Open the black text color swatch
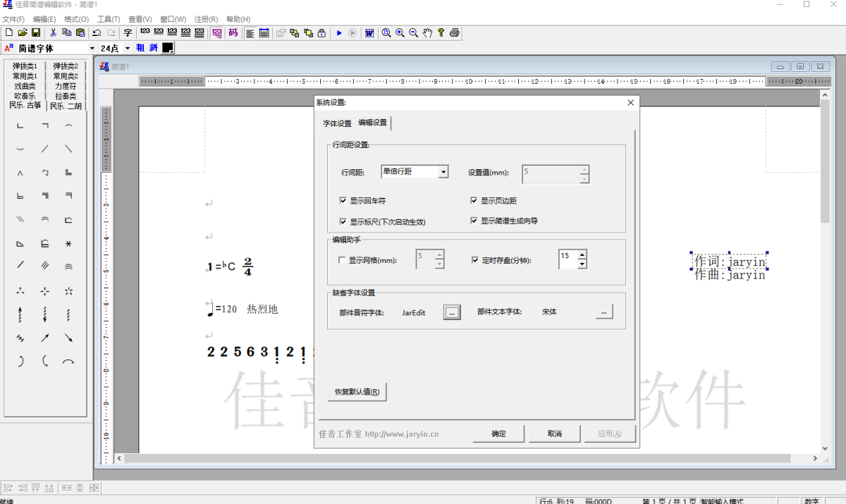The image size is (846, 504). [168, 48]
